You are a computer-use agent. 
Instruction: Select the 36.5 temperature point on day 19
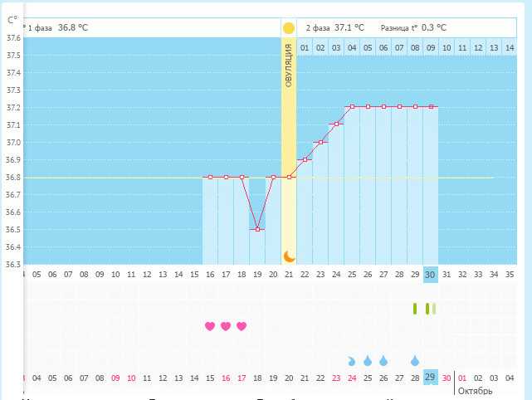[257, 229]
